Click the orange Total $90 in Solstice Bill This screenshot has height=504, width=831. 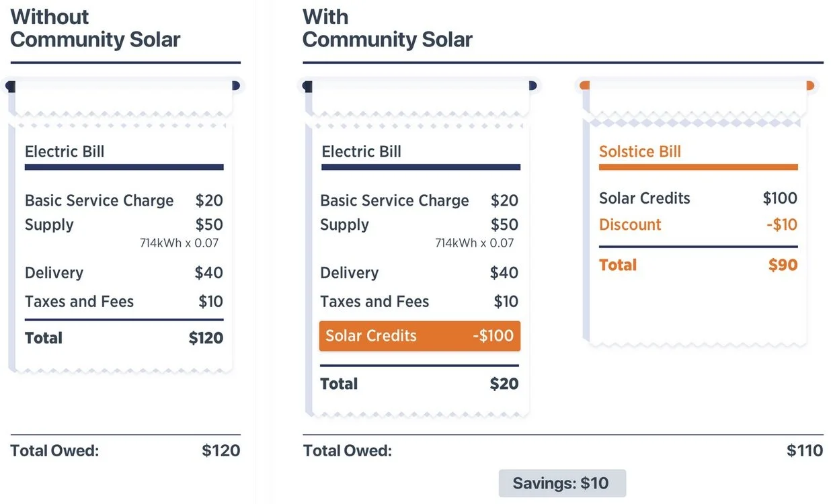click(x=697, y=265)
